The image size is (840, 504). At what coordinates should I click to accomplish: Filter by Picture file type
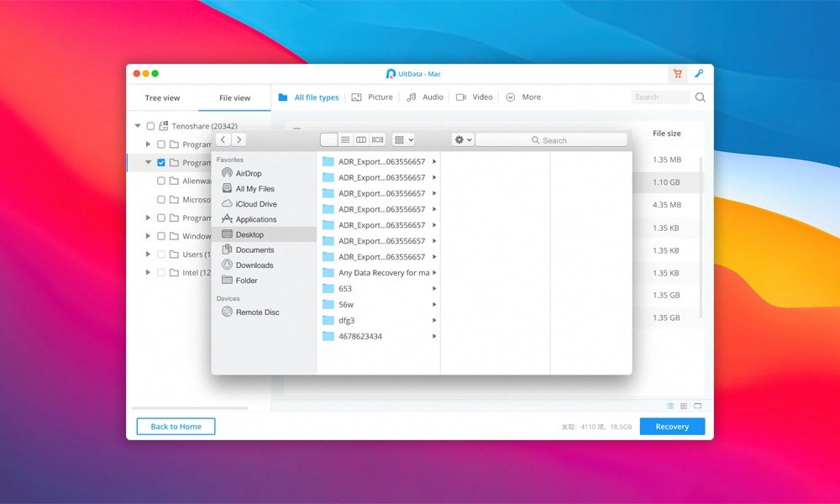point(372,97)
